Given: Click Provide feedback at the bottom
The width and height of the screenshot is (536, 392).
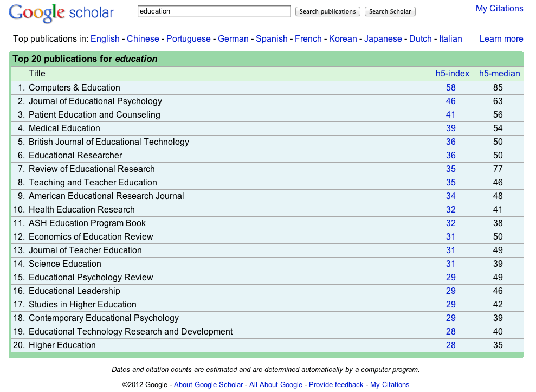Looking at the screenshot, I should pyautogui.click(x=336, y=384).
